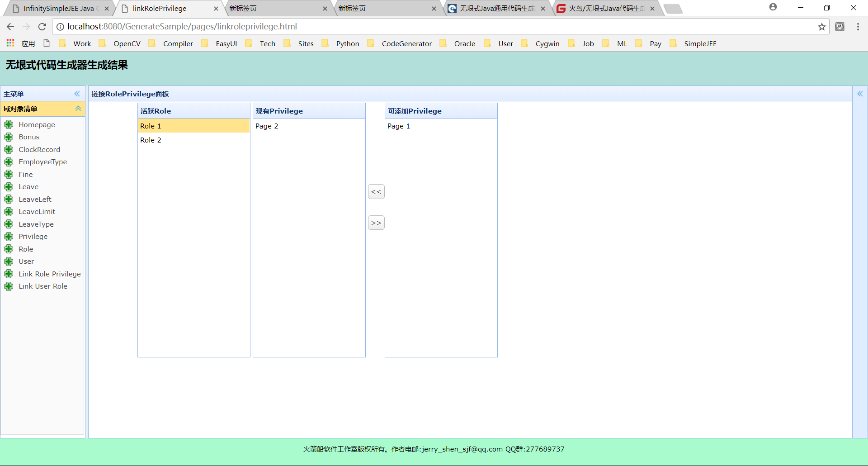Open the new tab button

[x=673, y=9]
